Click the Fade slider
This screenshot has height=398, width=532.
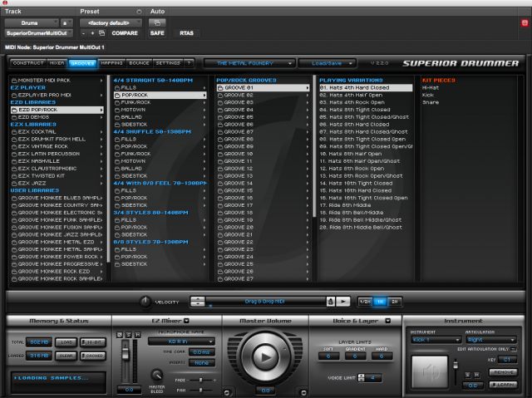201,380
